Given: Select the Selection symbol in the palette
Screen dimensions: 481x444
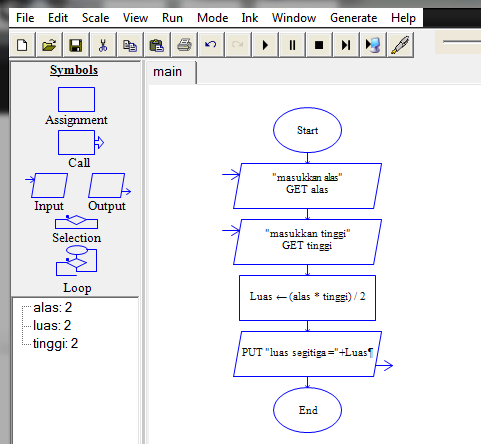Looking at the screenshot, I should pyautogui.click(x=76, y=222).
